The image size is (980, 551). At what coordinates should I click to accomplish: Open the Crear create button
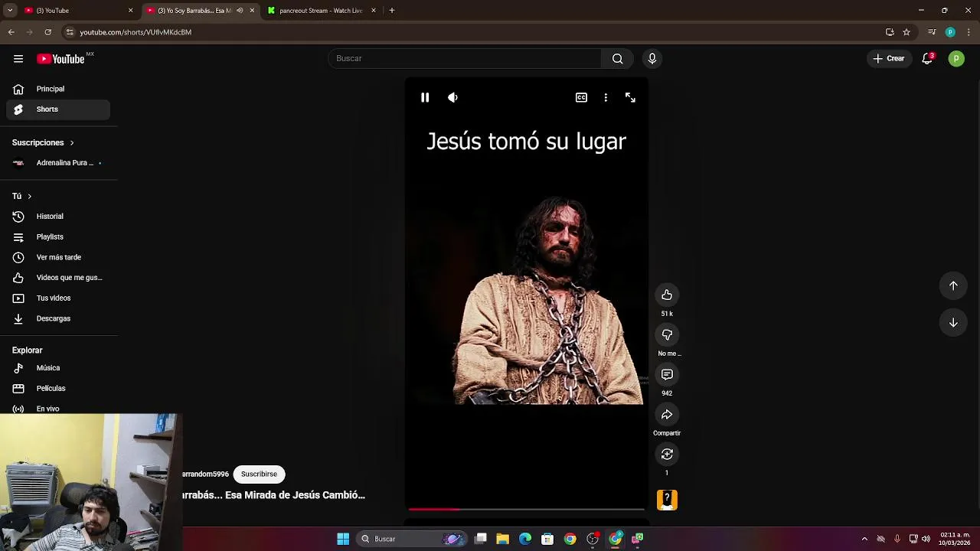(x=889, y=59)
